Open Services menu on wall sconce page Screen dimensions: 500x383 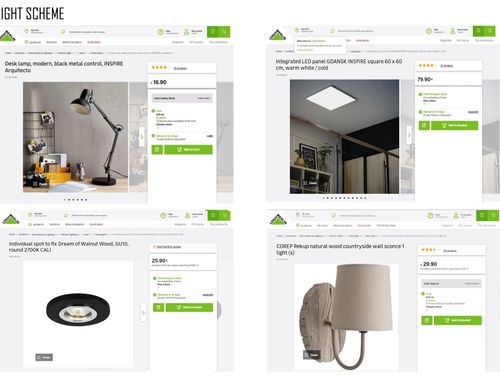coord(322,226)
